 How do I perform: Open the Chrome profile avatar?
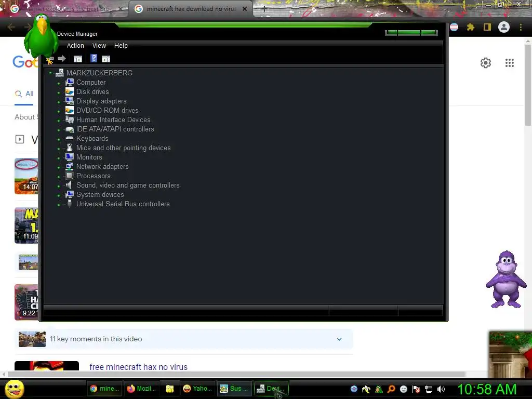point(504,27)
